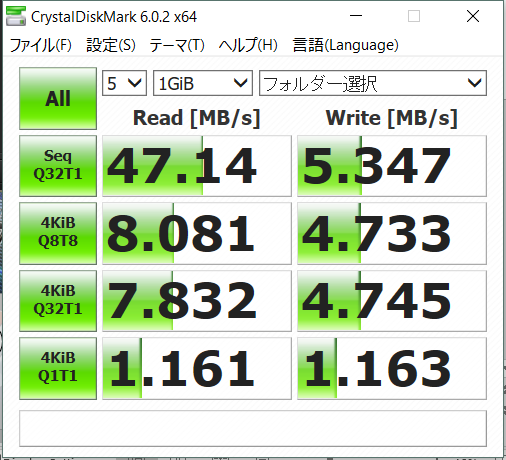Click the Write [MB/s] column header

tap(392, 118)
